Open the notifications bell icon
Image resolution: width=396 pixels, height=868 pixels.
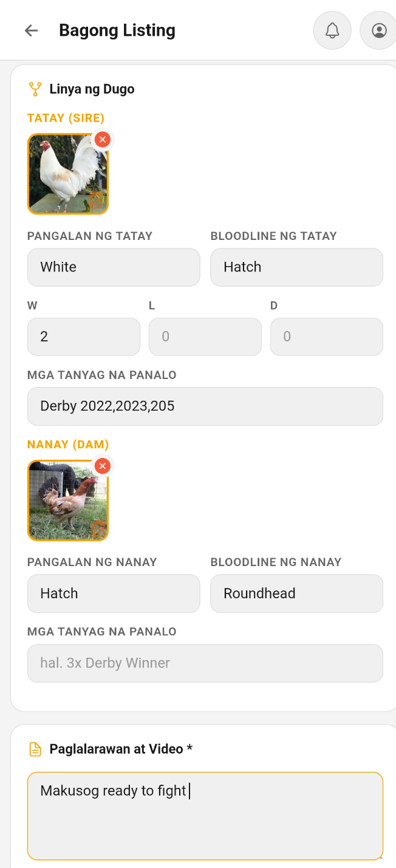tap(332, 30)
